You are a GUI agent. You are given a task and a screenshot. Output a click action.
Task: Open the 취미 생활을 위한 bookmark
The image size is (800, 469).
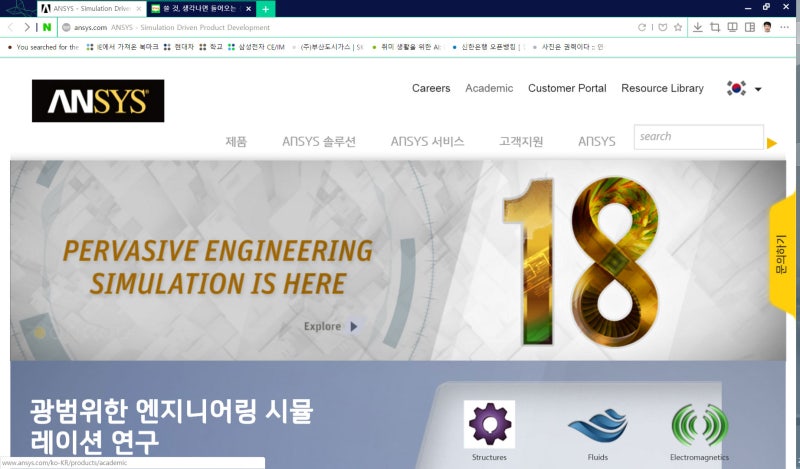pos(407,47)
